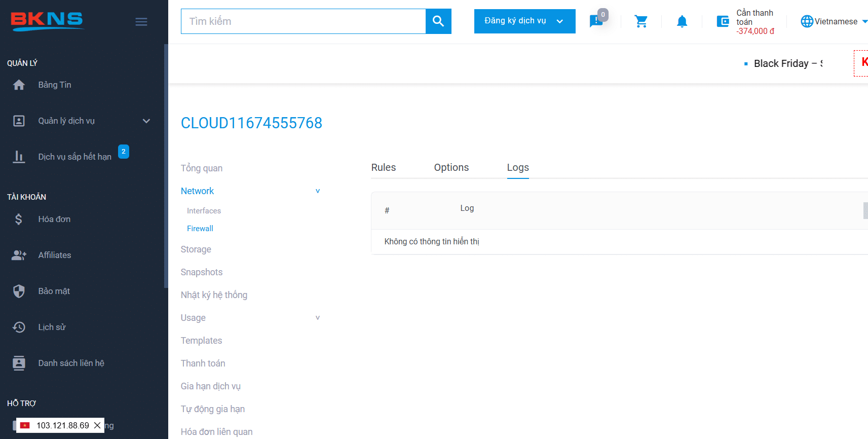
Task: Open the Vietnamese language selector
Action: coord(834,21)
